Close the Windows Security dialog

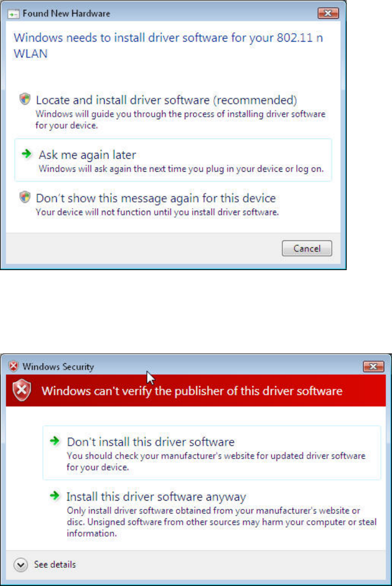point(373,366)
